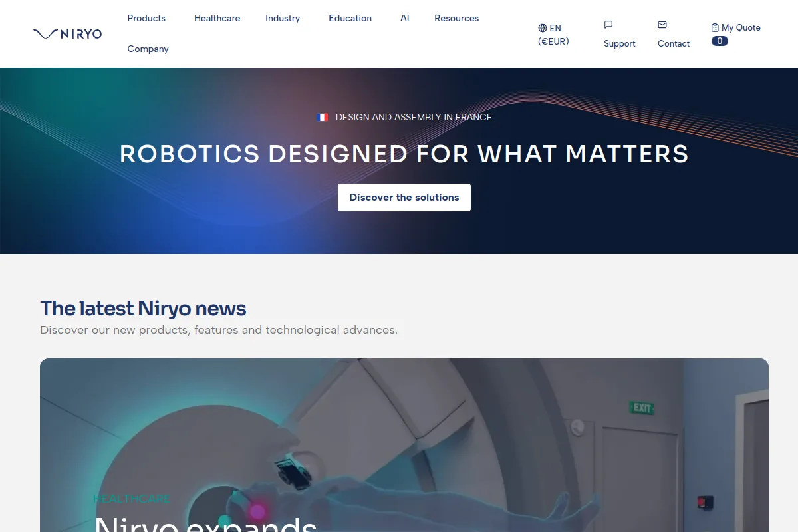Open the Healthcare menu
The height and width of the screenshot is (532, 798).
(217, 18)
